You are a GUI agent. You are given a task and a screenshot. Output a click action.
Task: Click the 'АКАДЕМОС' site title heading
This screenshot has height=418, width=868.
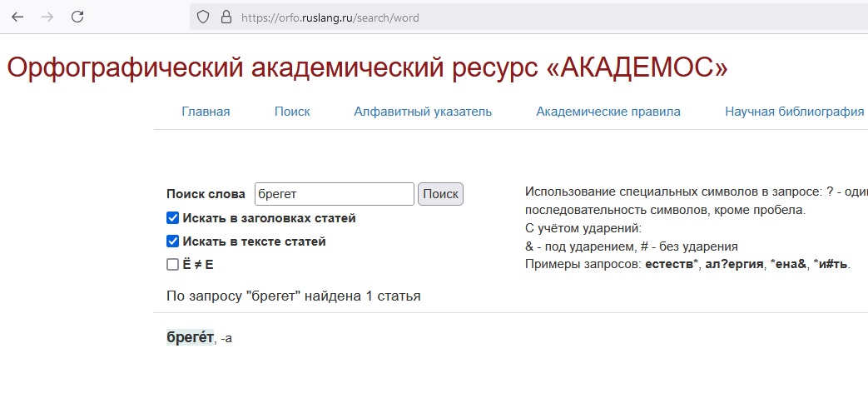click(x=367, y=68)
